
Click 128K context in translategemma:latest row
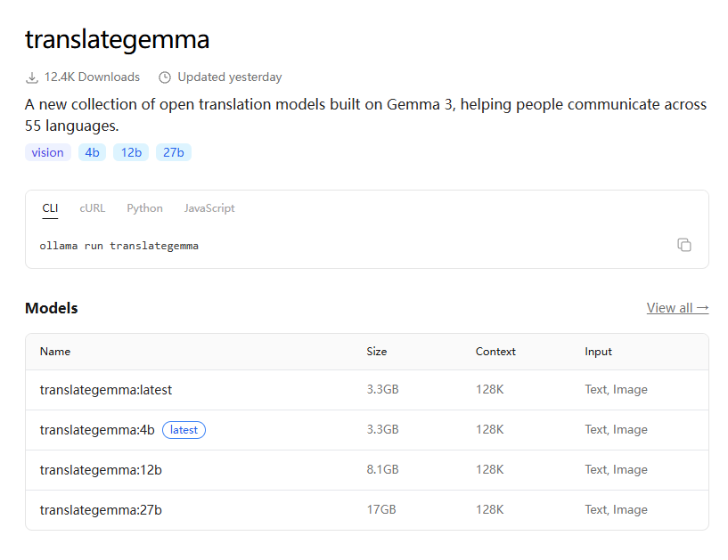(x=489, y=389)
